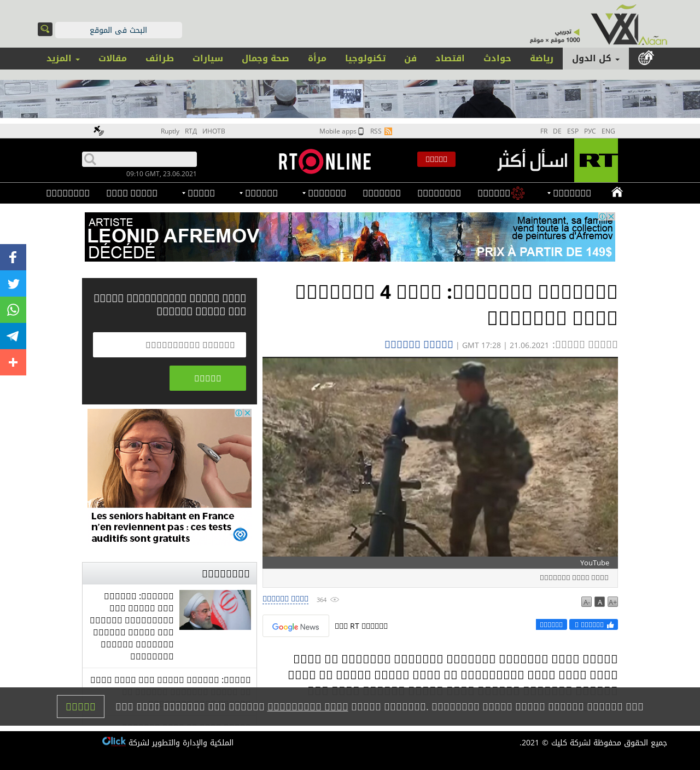700x770 pixels.
Task: Select the تكنولوجيا menu item
Action: click(365, 59)
